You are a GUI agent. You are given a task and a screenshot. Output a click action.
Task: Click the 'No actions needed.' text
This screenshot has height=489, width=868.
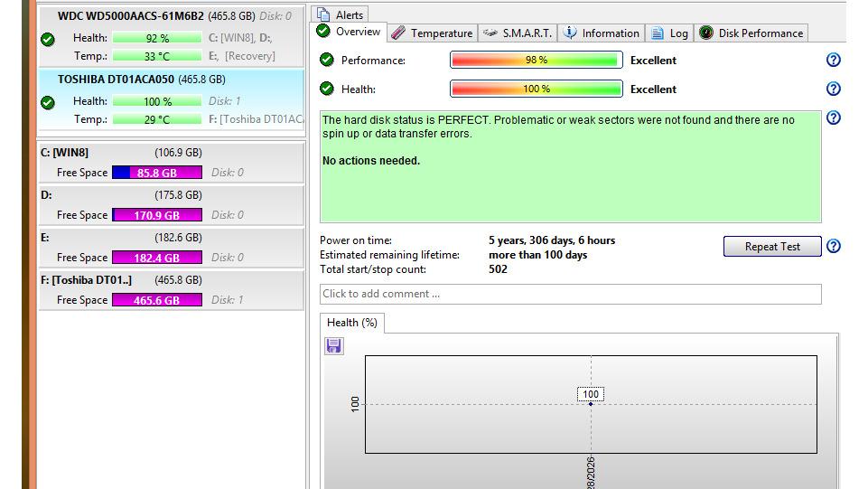pyautogui.click(x=371, y=161)
